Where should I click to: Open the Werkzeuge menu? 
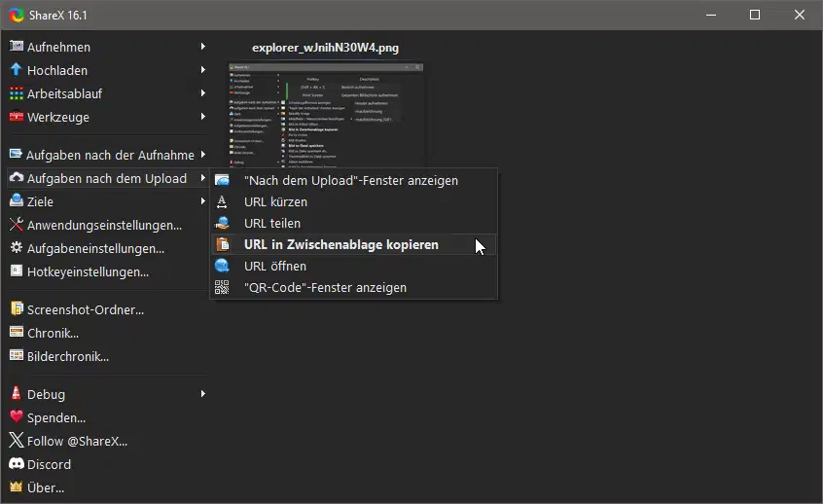pyautogui.click(x=108, y=117)
